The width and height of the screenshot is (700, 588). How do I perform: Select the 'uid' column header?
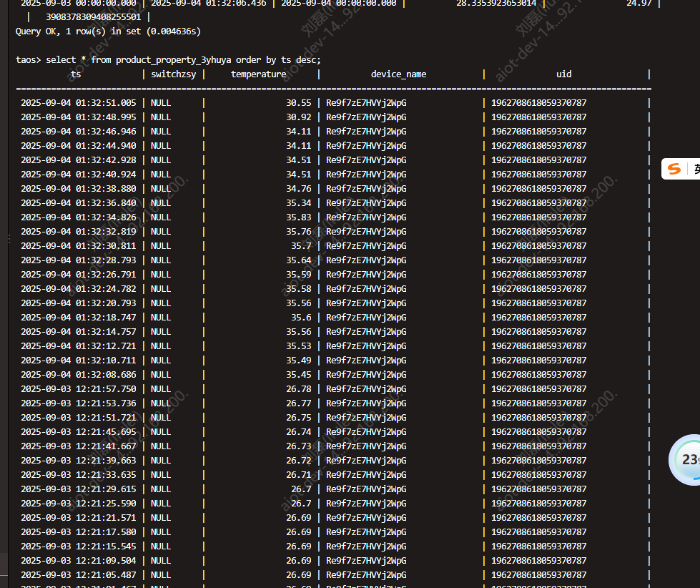(x=563, y=74)
